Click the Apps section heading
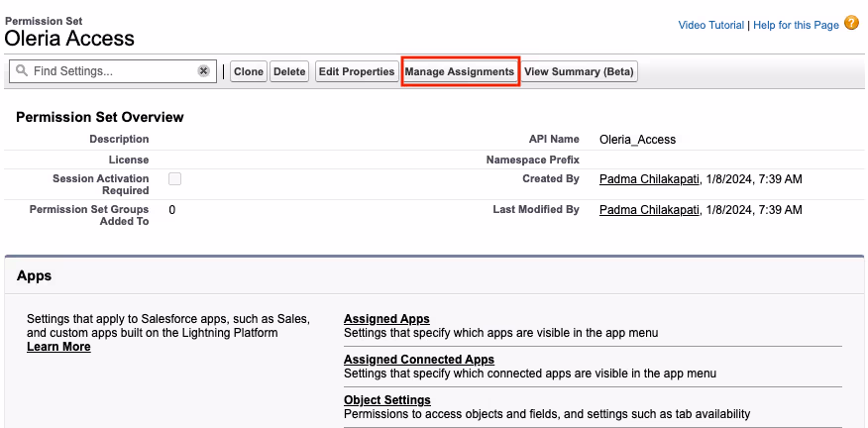The image size is (868, 428). pyautogui.click(x=34, y=275)
